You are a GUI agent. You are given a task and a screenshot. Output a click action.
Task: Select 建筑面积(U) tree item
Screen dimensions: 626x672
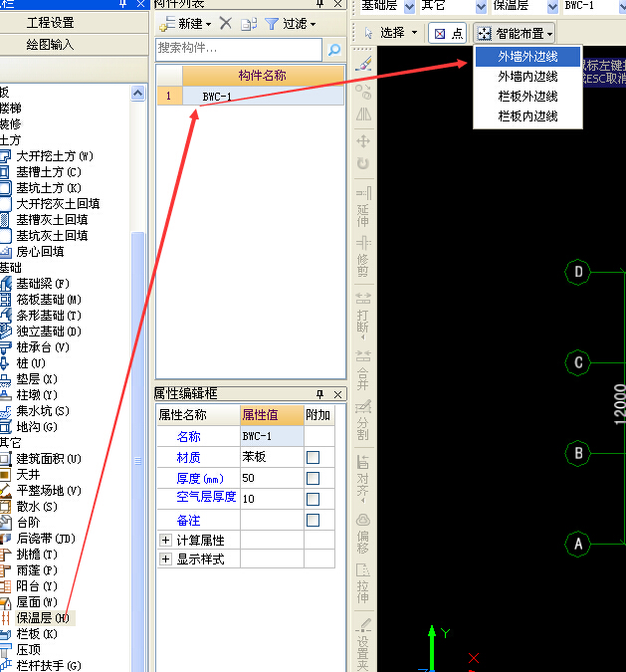click(x=49, y=459)
